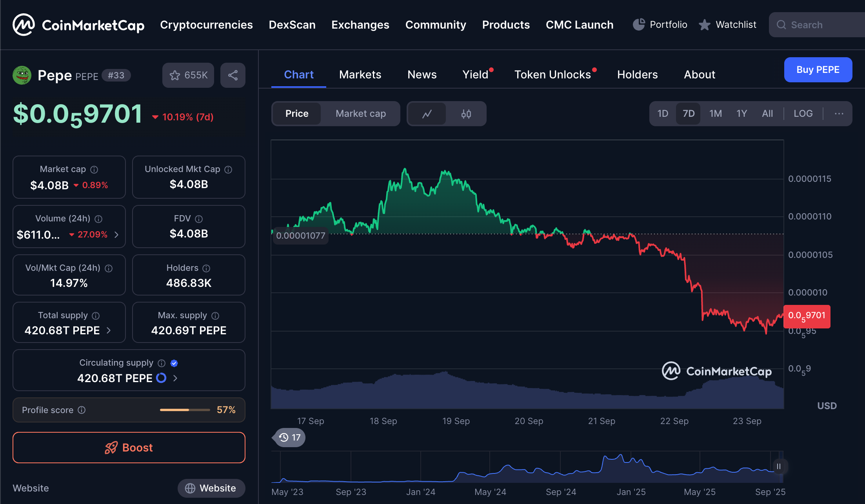The image size is (865, 504).
Task: Add Pepe to watchlist via 655K star
Action: [x=188, y=75]
